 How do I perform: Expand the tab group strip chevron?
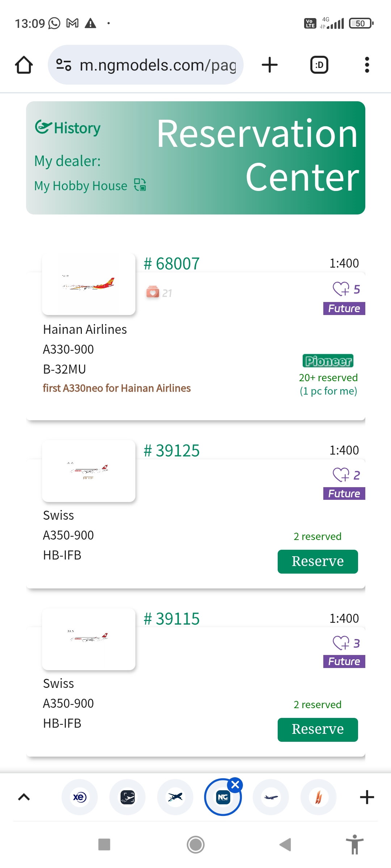[x=24, y=797]
